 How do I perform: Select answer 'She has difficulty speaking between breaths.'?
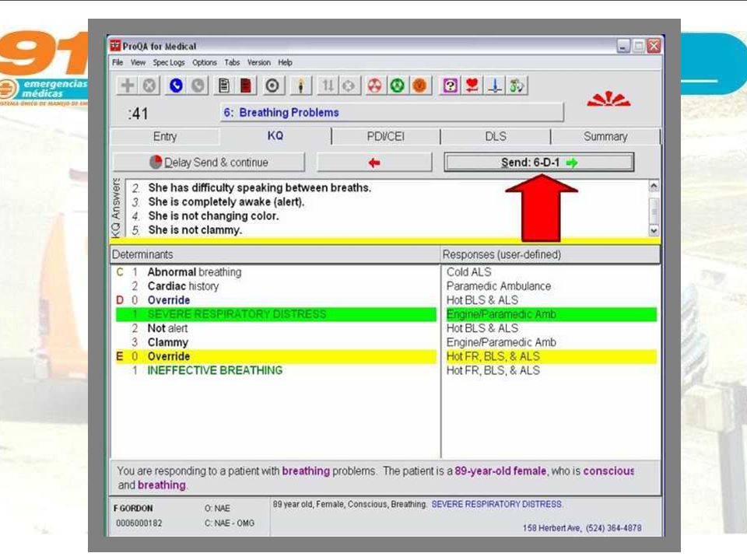click(x=260, y=187)
